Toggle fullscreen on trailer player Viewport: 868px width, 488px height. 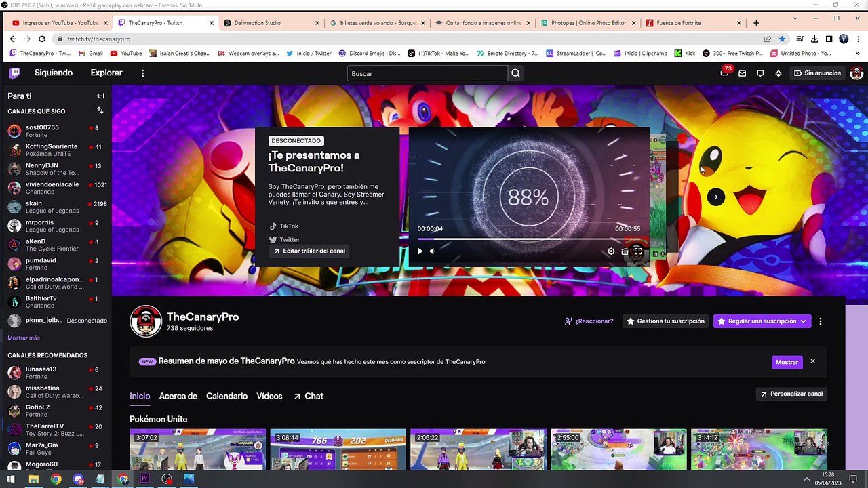638,251
